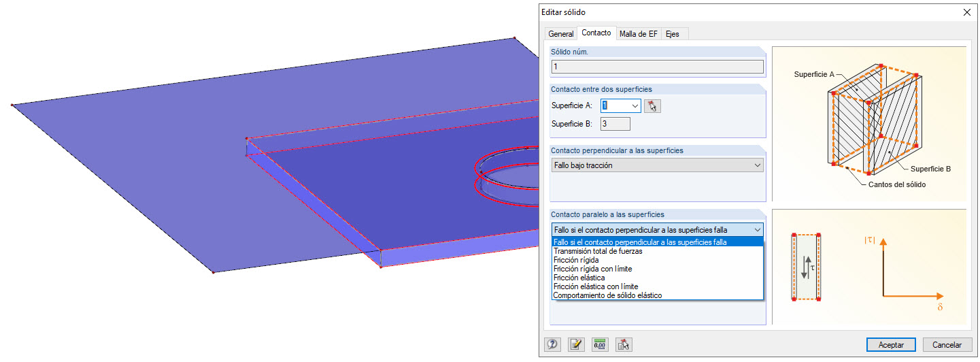Click the Sólido núm. field
This screenshot has width=980, height=362.
pos(657,67)
